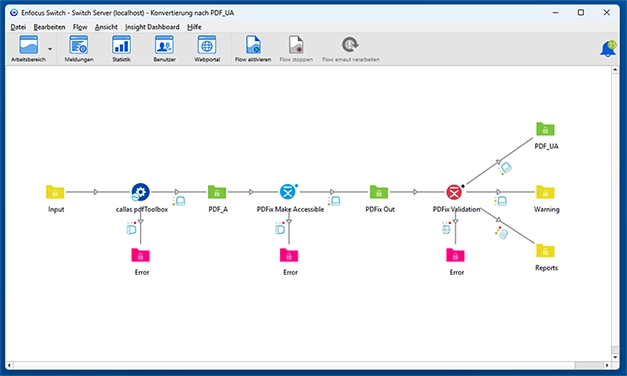The height and width of the screenshot is (376, 627).
Task: Click the Enfocus Switch app icon
Action: coord(14,12)
